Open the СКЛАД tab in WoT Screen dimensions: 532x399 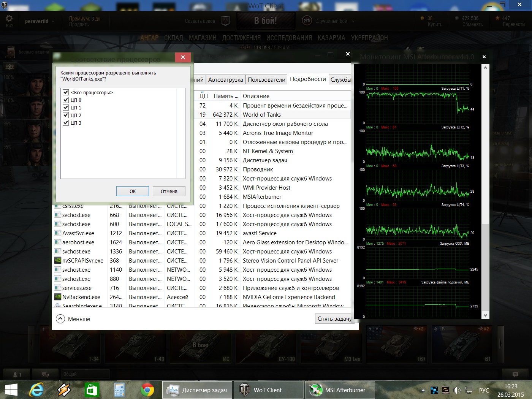tap(174, 38)
